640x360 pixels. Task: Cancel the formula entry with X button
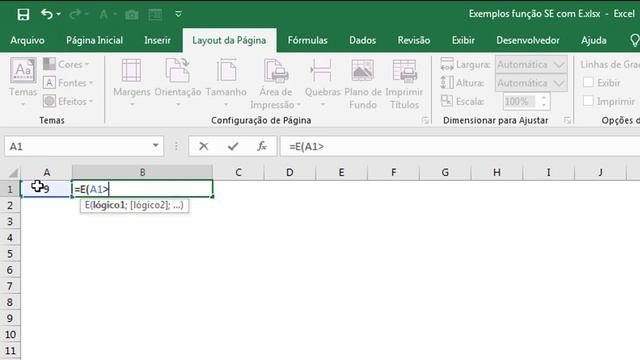click(203, 146)
